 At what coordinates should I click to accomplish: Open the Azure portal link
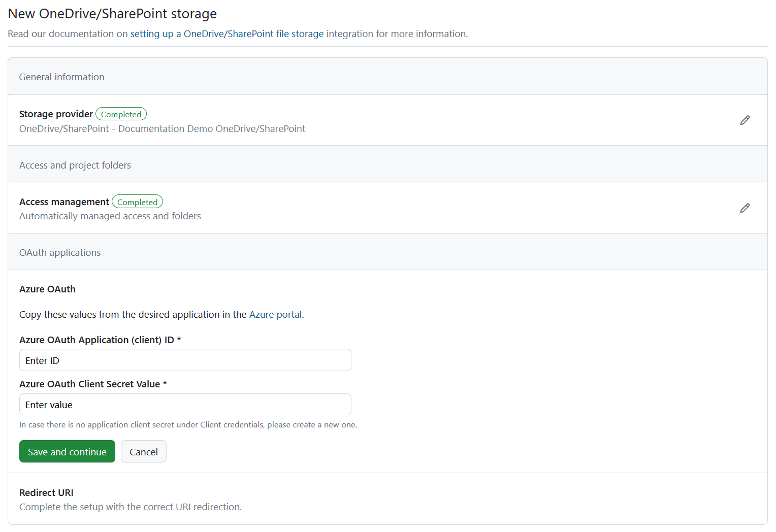[x=275, y=314]
